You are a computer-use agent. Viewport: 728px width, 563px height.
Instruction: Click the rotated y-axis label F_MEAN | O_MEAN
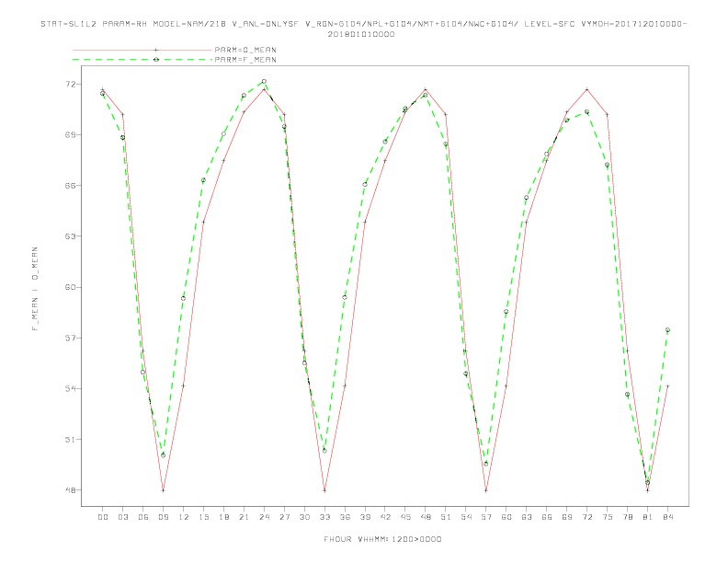pos(35,289)
